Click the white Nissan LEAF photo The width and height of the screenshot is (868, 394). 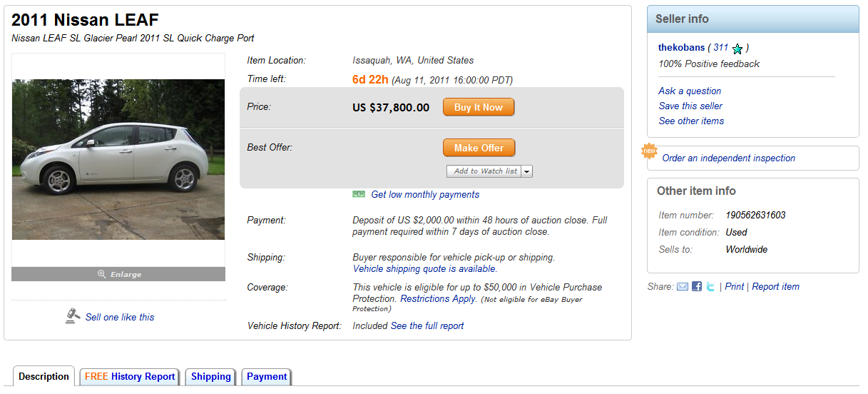click(x=118, y=159)
